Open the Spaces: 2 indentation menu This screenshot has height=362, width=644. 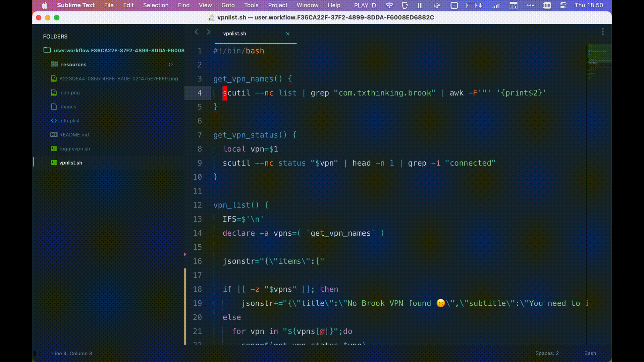pos(547,353)
